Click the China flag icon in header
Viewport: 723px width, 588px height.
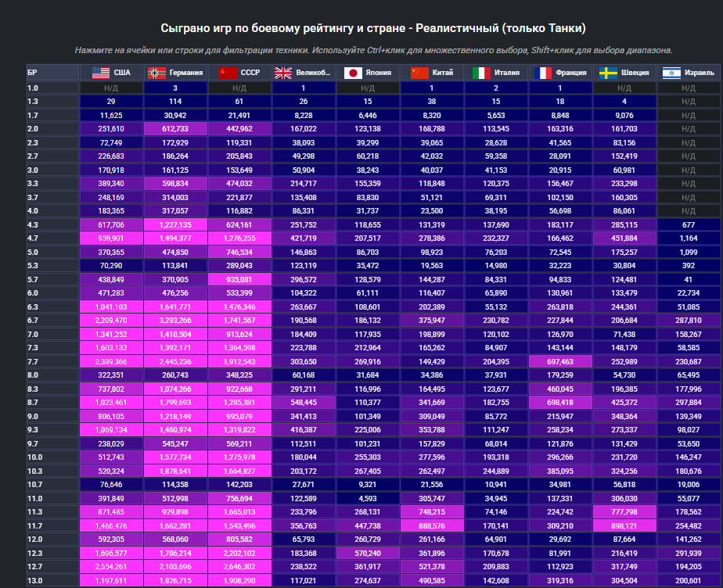[x=420, y=73]
